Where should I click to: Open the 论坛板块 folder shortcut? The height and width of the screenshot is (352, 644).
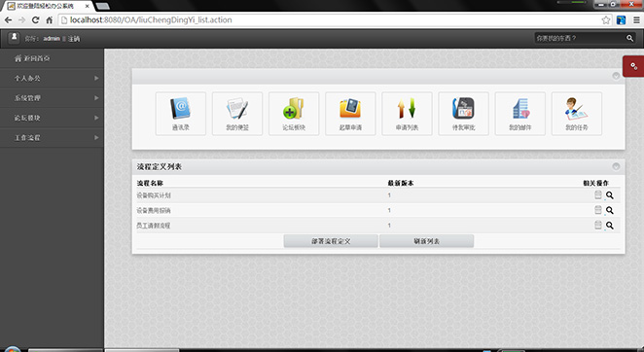point(294,114)
